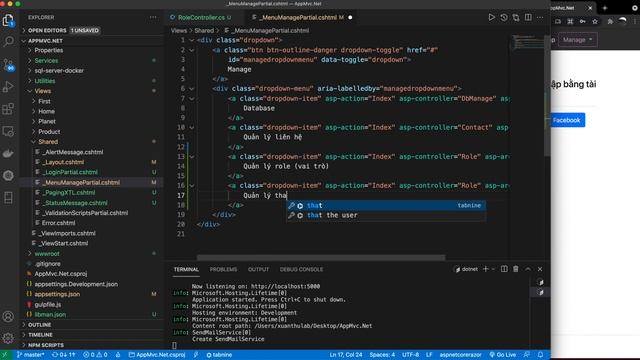Click Ln 17, Col 24 cursor position
This screenshot has width=640, height=360.
(346, 355)
